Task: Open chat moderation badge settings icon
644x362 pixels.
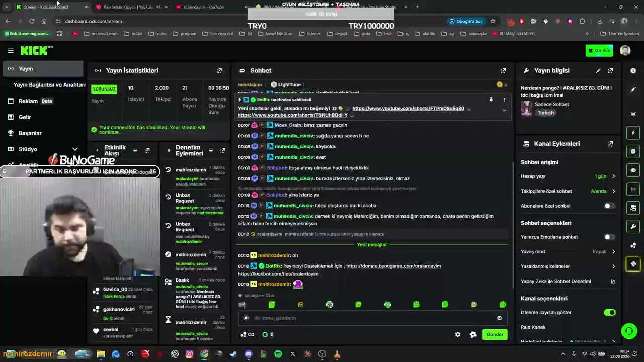Action: pyautogui.click(x=473, y=334)
